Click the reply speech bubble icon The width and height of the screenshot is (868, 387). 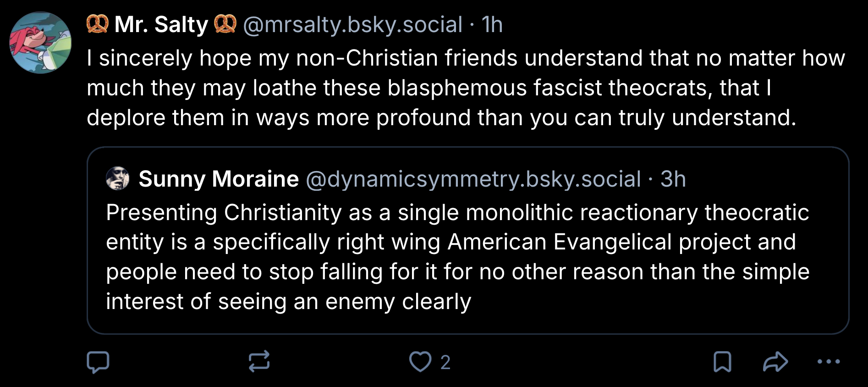[x=98, y=362]
